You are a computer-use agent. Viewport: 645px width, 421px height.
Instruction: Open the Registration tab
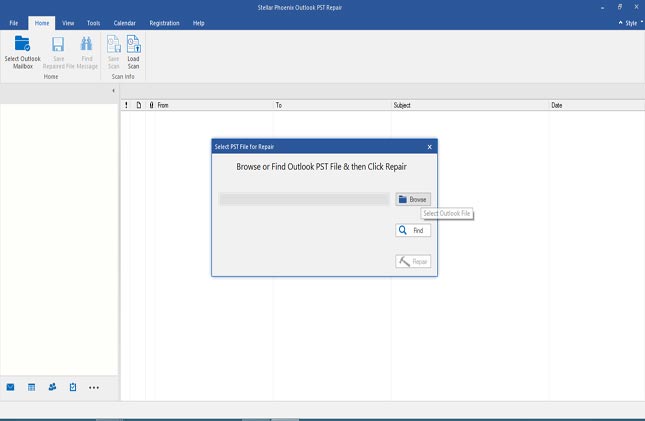point(164,22)
